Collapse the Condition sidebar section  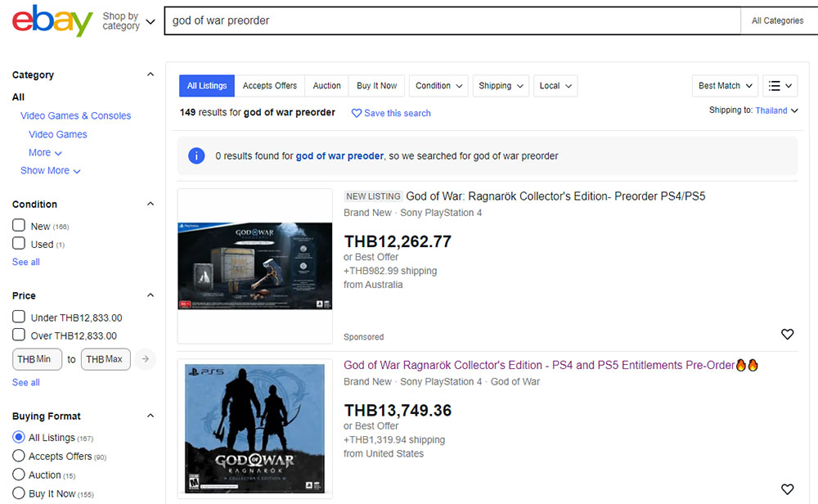(x=151, y=204)
